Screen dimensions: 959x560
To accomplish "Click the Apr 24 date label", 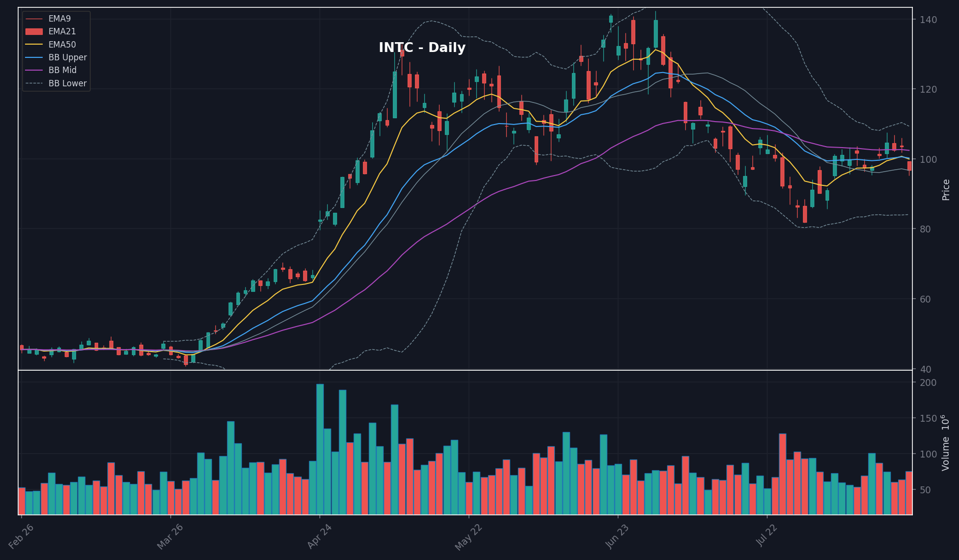I will point(320,536).
